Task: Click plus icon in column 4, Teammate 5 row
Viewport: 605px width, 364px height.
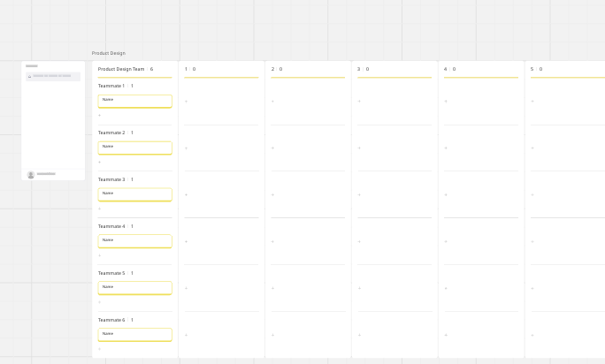Action: 446,288
